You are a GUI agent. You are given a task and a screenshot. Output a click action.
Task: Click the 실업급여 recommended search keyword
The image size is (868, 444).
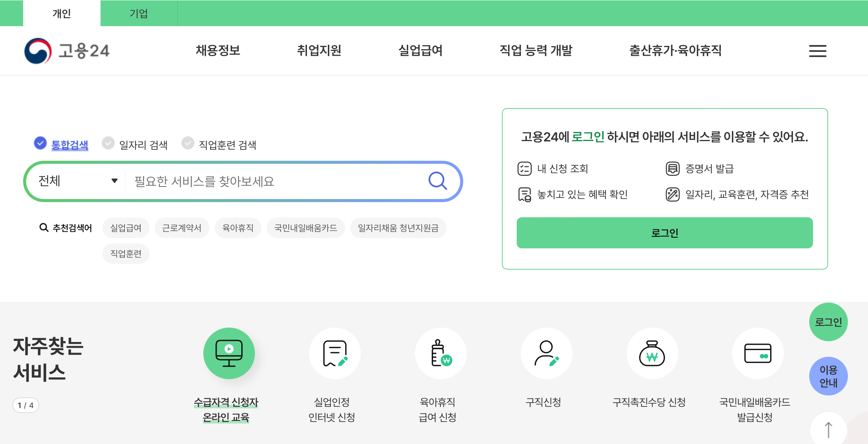[x=126, y=228]
